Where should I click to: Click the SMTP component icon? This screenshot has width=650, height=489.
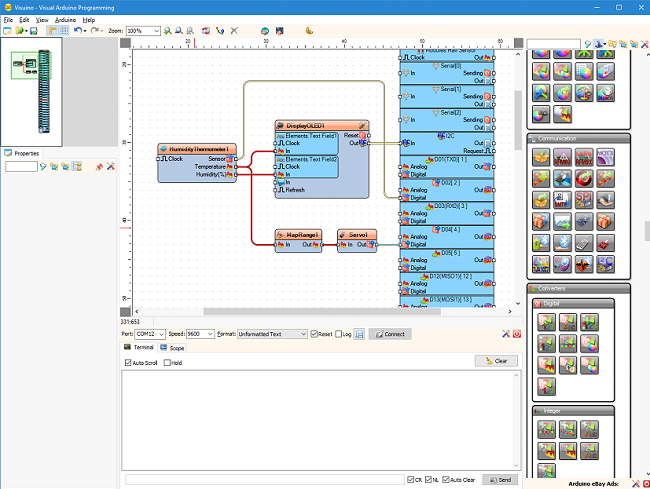pos(563,200)
